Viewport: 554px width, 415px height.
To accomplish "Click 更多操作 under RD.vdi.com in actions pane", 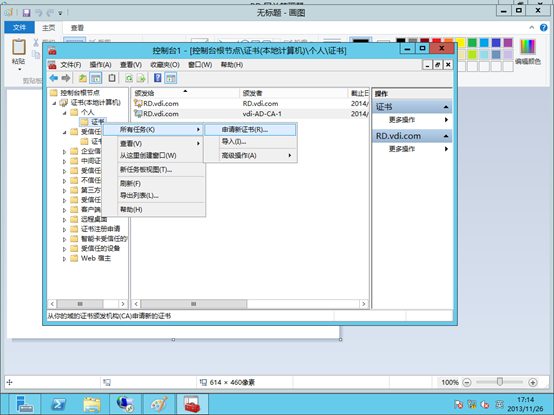I will tap(402, 149).
